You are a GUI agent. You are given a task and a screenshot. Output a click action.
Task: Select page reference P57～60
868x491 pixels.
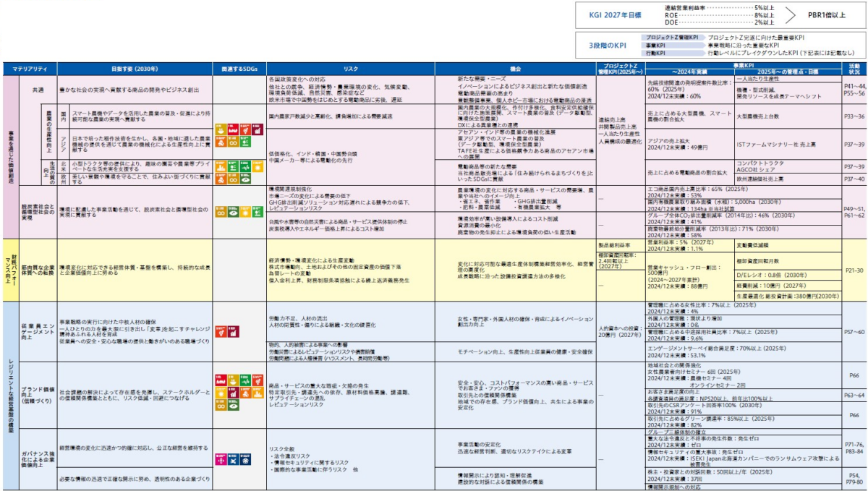(854, 330)
